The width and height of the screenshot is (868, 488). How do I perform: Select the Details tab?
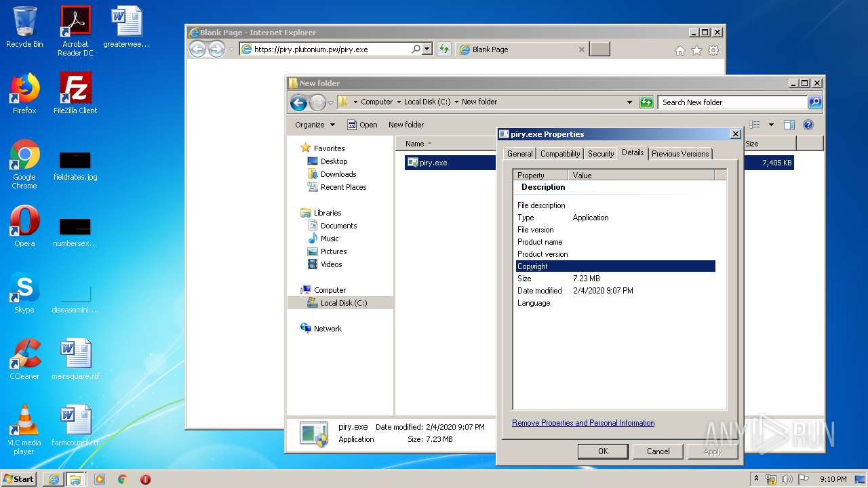[x=633, y=152]
